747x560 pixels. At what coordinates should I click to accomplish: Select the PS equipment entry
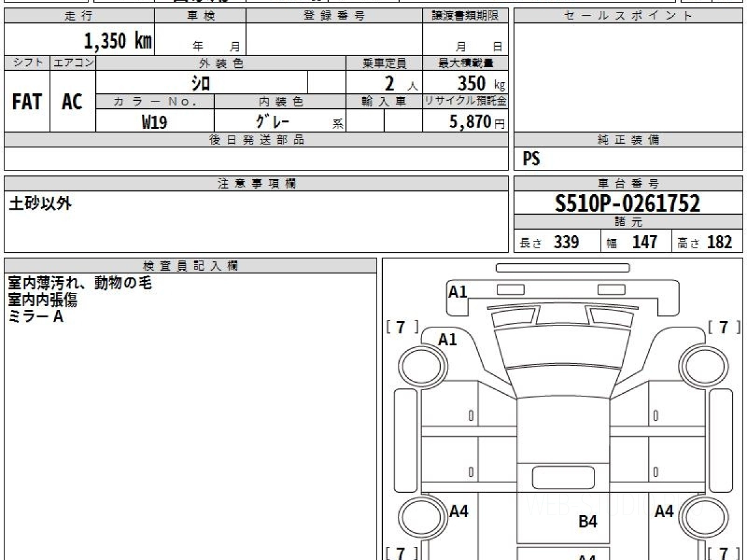coord(531,159)
